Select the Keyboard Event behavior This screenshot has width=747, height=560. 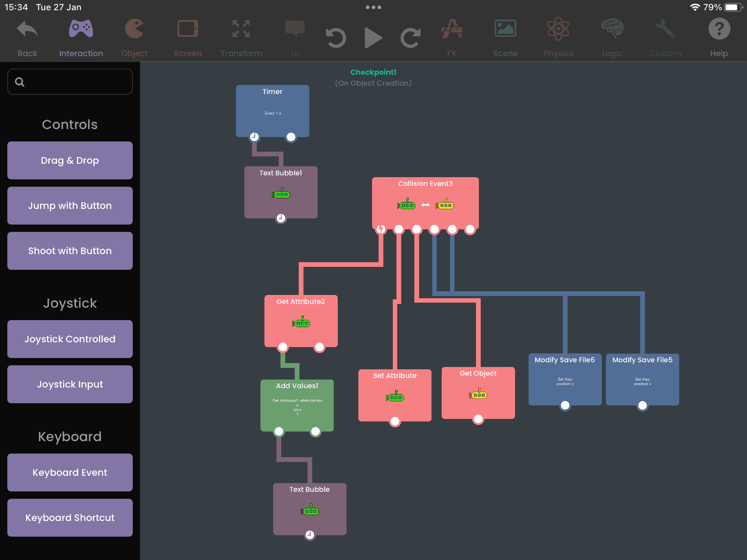tap(70, 472)
